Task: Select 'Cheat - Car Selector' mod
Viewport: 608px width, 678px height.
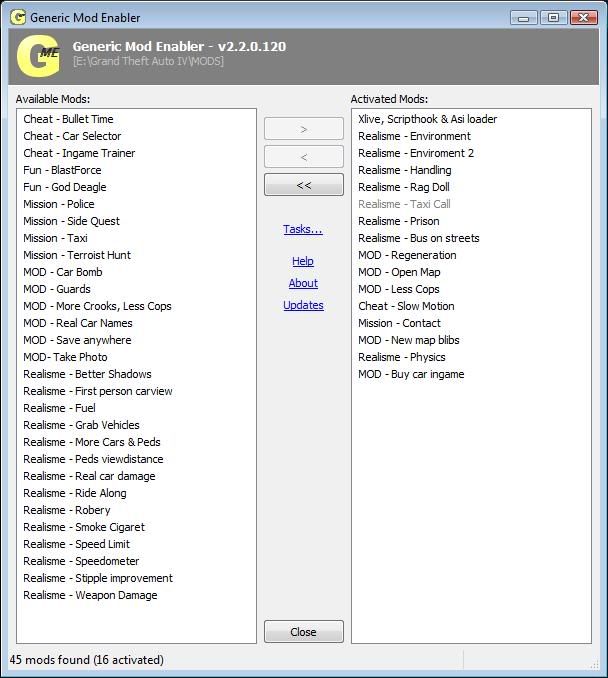Action: (x=72, y=136)
